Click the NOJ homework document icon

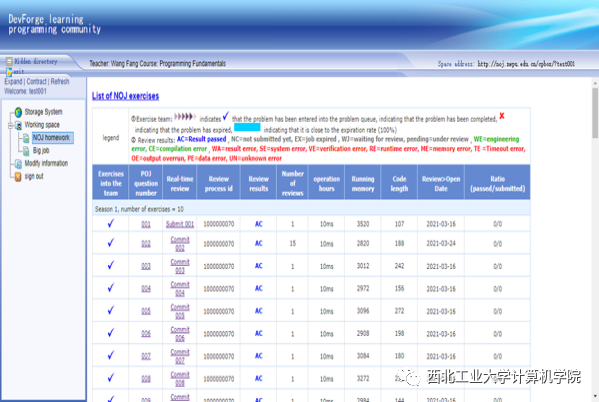coord(26,138)
